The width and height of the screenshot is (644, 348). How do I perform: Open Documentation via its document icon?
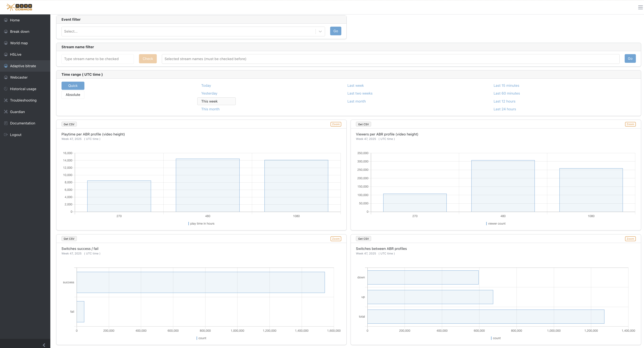coord(6,123)
